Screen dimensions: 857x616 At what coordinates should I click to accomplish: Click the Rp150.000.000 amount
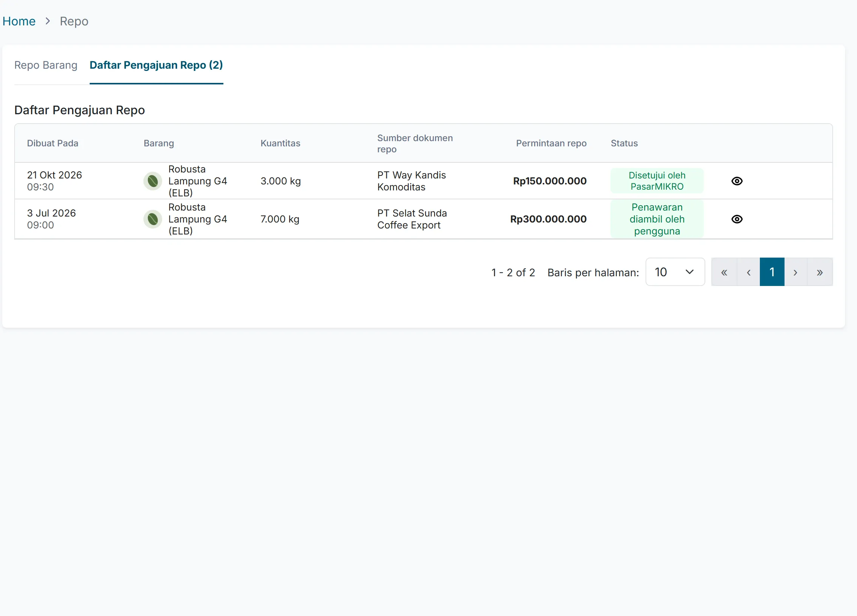(550, 181)
